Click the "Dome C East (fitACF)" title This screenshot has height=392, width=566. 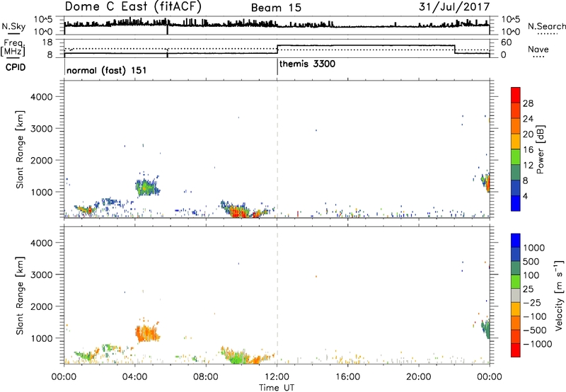coord(133,6)
